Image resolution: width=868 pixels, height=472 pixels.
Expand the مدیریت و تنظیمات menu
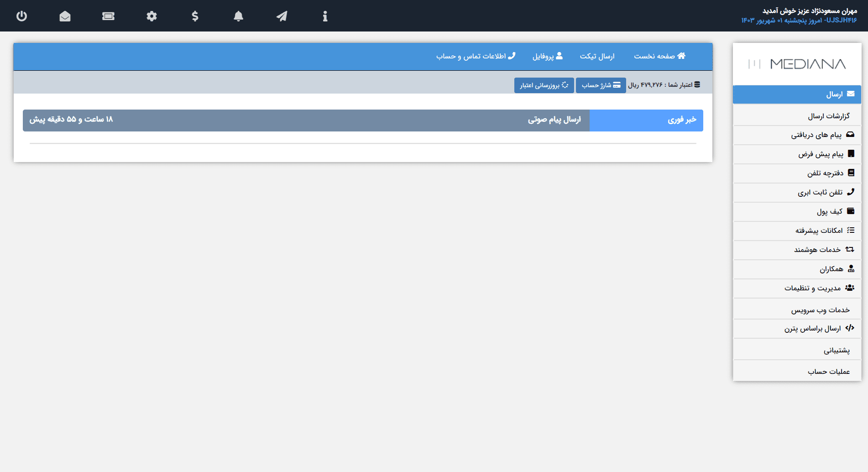click(x=819, y=288)
